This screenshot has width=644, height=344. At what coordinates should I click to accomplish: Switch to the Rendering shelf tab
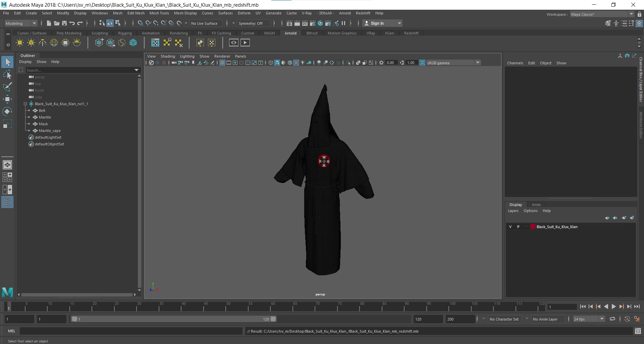tap(178, 33)
